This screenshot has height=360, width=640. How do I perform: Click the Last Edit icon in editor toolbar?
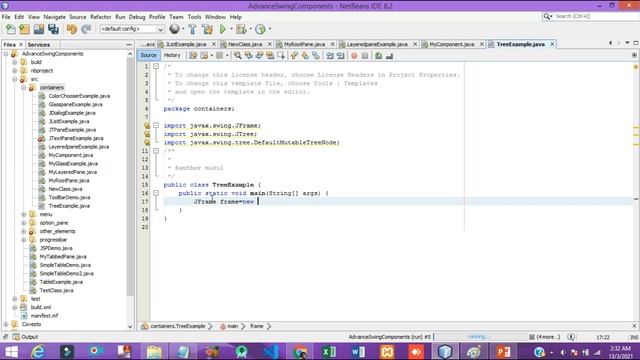(x=193, y=56)
